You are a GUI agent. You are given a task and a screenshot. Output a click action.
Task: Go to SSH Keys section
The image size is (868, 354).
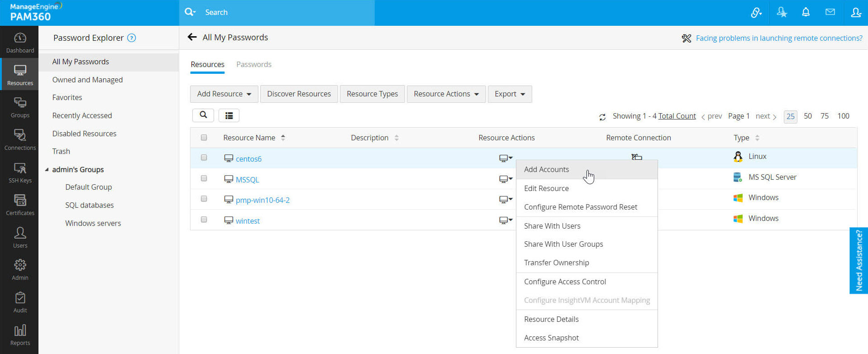coord(20,172)
